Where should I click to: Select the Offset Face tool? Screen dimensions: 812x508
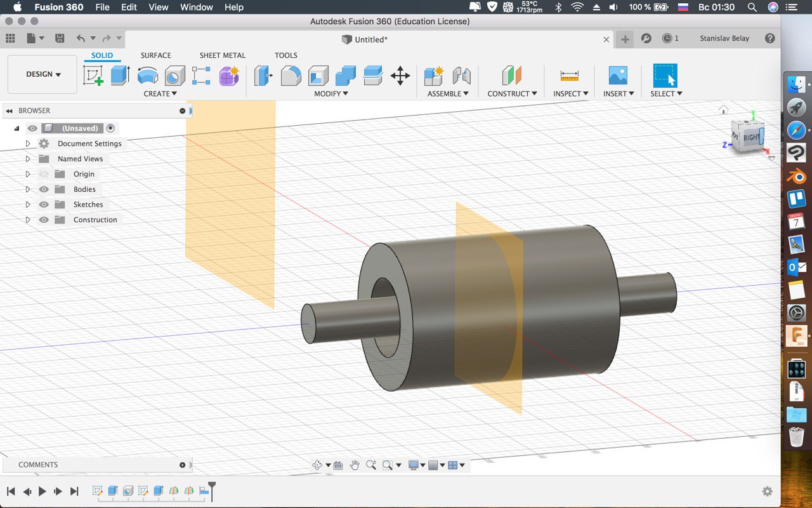[x=373, y=76]
